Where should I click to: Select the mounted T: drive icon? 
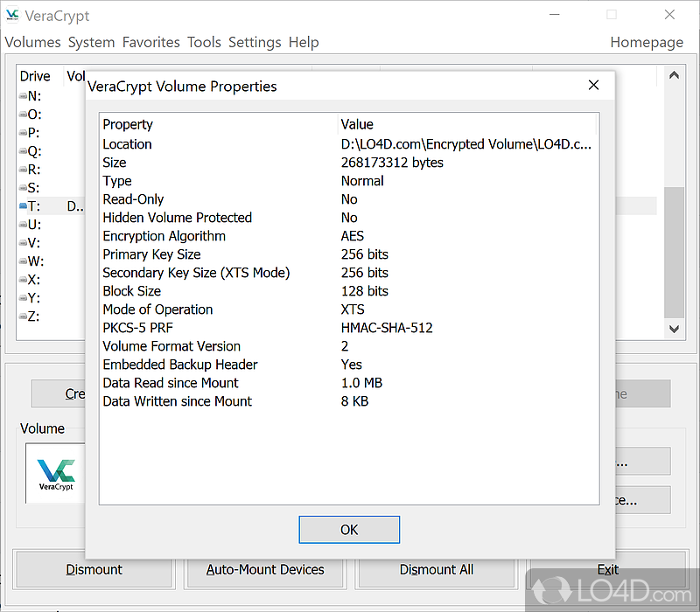23,206
